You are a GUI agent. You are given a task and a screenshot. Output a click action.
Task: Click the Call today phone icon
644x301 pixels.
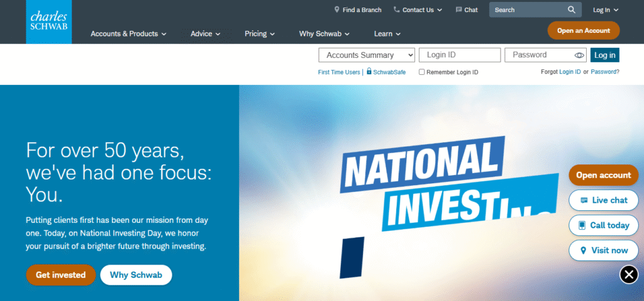point(582,225)
